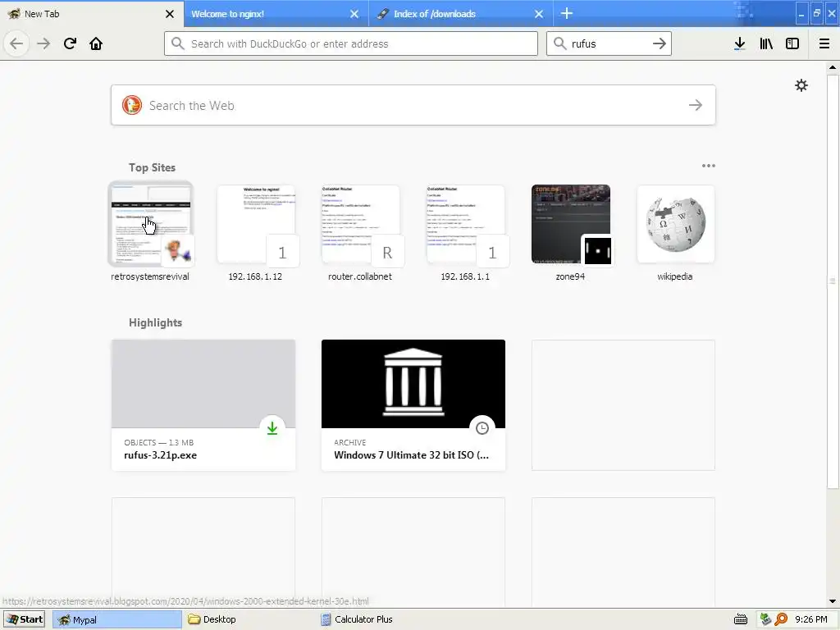This screenshot has height=630, width=840.
Task: Reload the current page
Action: [70, 43]
